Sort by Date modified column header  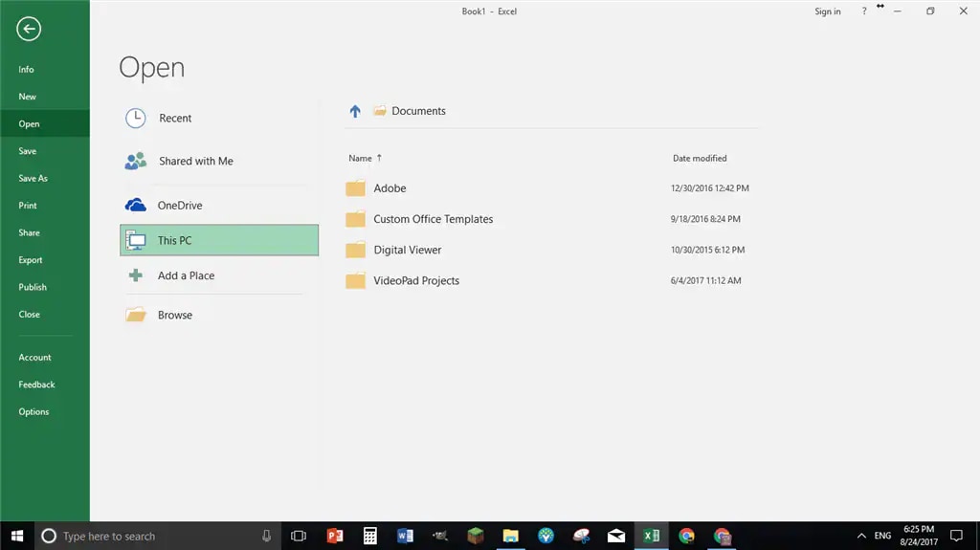click(x=700, y=158)
